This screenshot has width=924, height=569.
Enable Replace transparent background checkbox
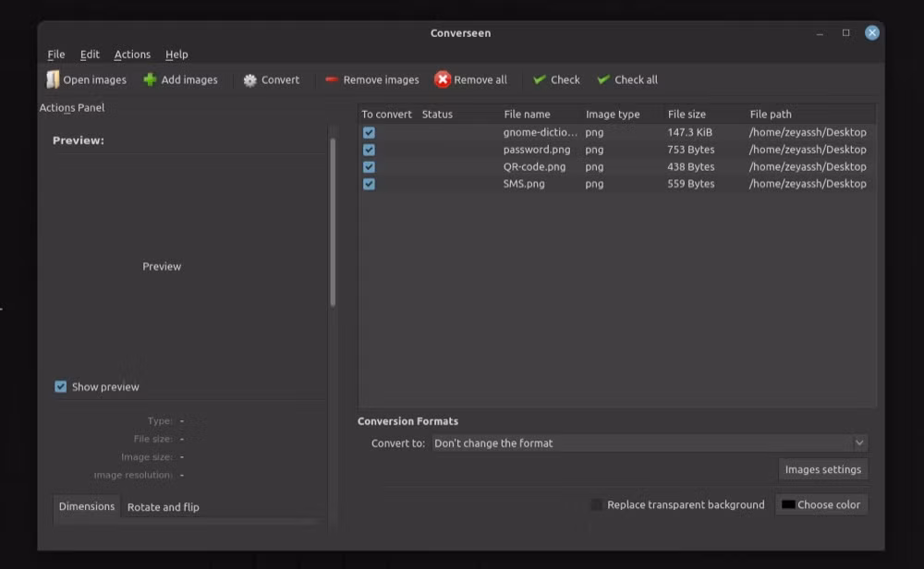(596, 504)
